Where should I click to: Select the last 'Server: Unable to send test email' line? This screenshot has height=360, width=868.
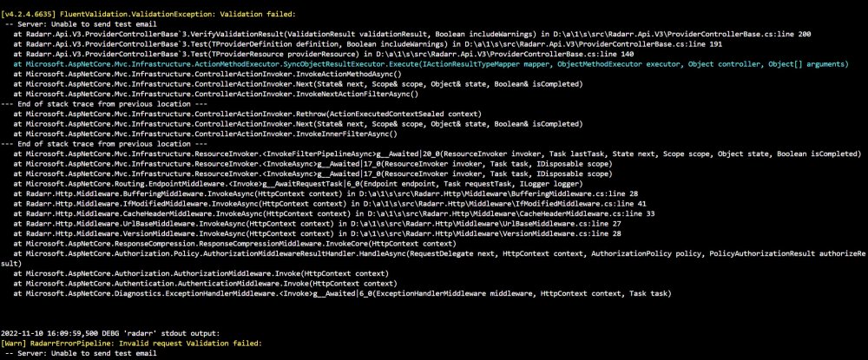point(81,353)
